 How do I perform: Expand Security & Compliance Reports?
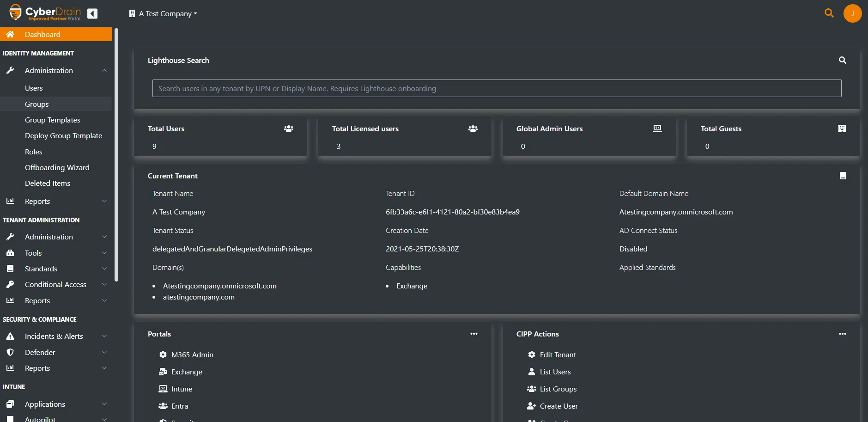point(56,368)
